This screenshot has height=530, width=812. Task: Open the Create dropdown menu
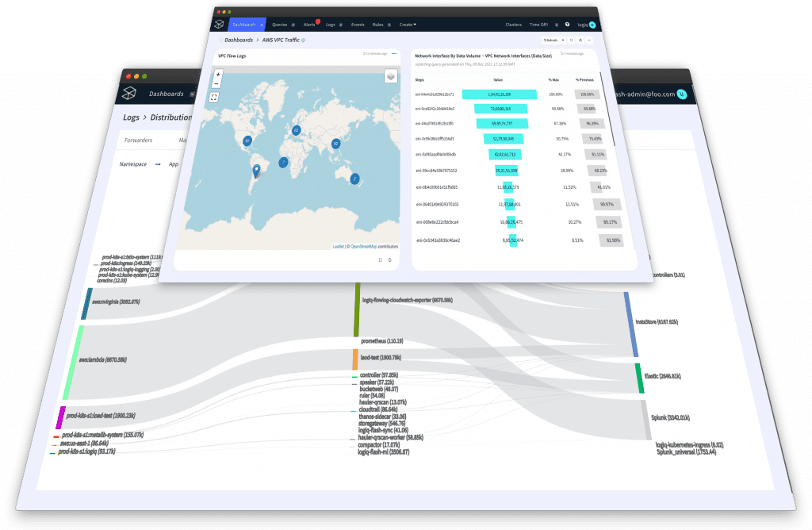tap(408, 25)
